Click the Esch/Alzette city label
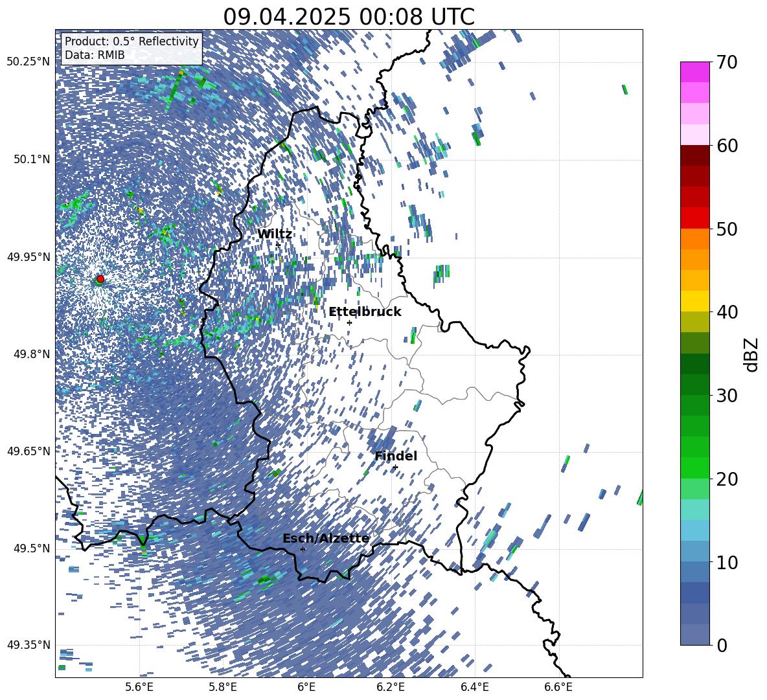 [x=326, y=539]
